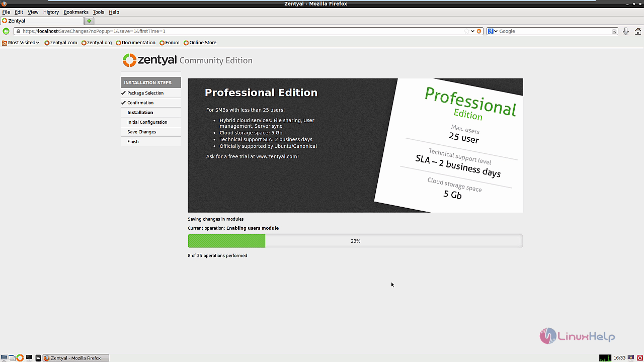Click the green back arrow button
Screen dimensions: 644x362
point(6,31)
